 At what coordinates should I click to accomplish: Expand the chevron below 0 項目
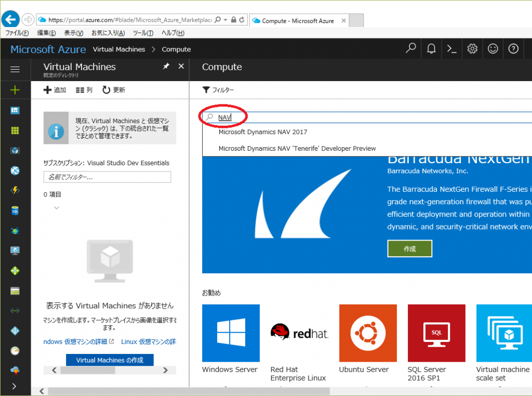pos(57,208)
